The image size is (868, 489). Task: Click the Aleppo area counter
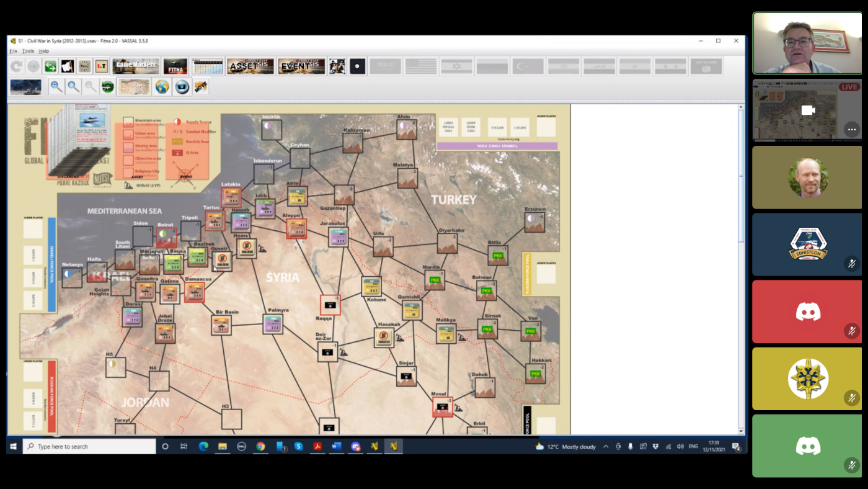296,228
